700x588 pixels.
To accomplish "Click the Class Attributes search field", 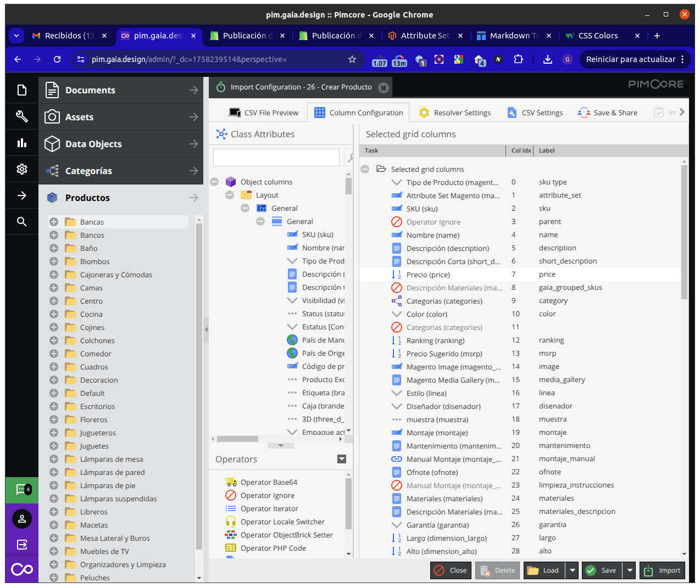I will point(276,158).
